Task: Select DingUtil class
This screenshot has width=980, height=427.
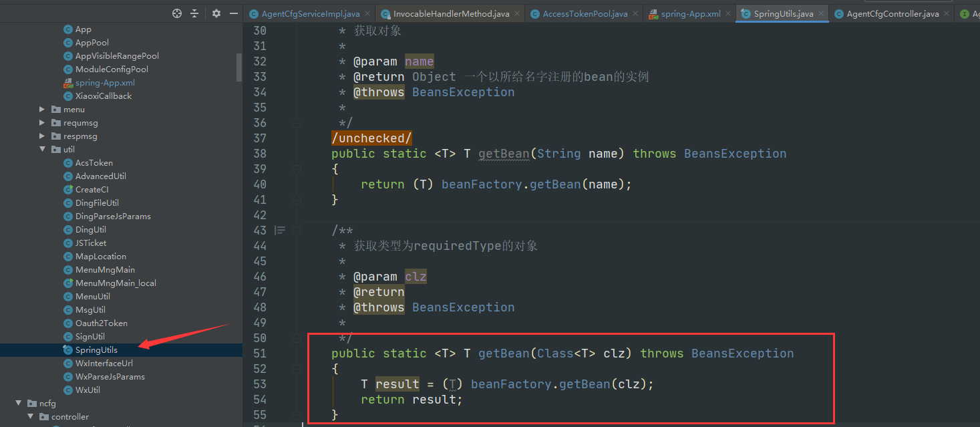Action: [91, 230]
